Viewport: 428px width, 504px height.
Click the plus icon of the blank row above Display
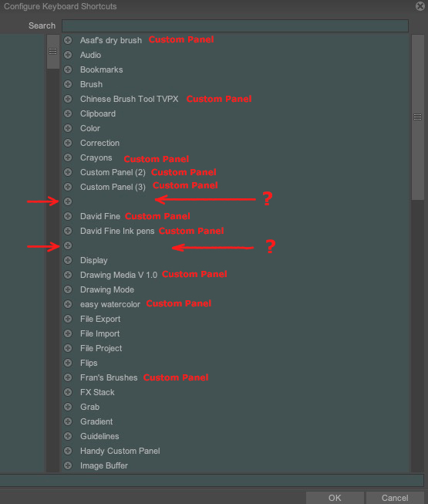pyautogui.click(x=68, y=245)
